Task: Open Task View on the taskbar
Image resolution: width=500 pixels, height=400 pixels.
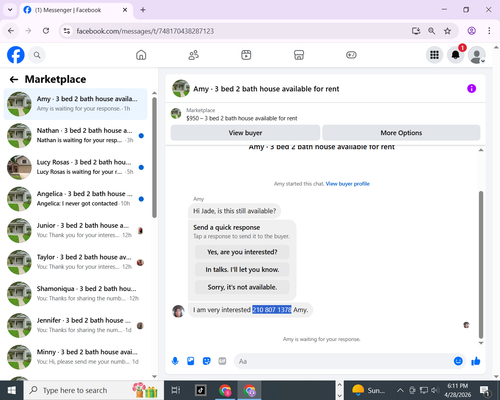Action: [176, 390]
